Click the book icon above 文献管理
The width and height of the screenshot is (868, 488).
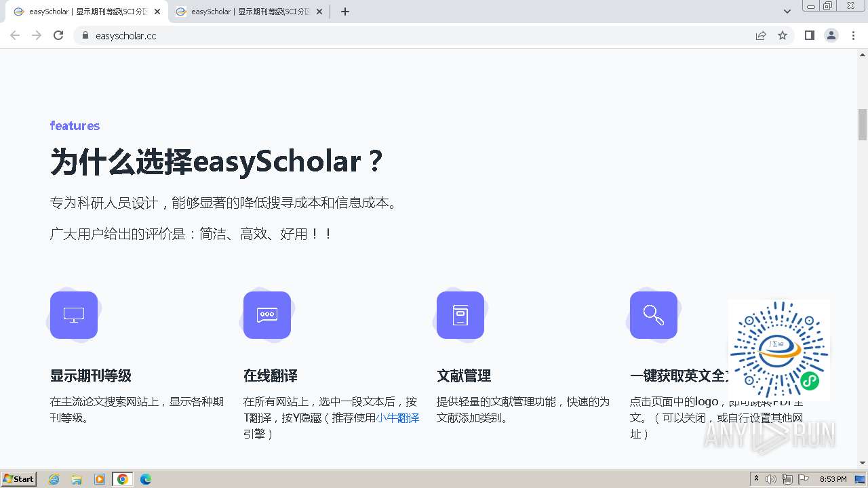click(460, 315)
